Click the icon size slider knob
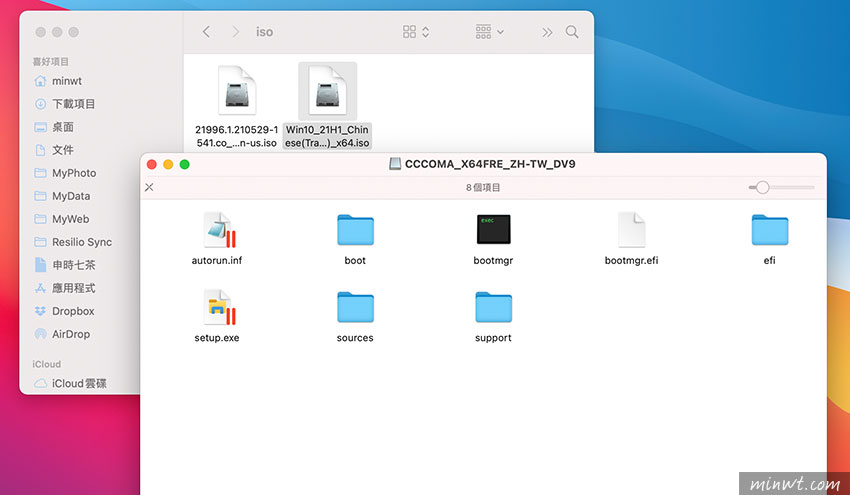This screenshot has width=850, height=495. [x=763, y=187]
